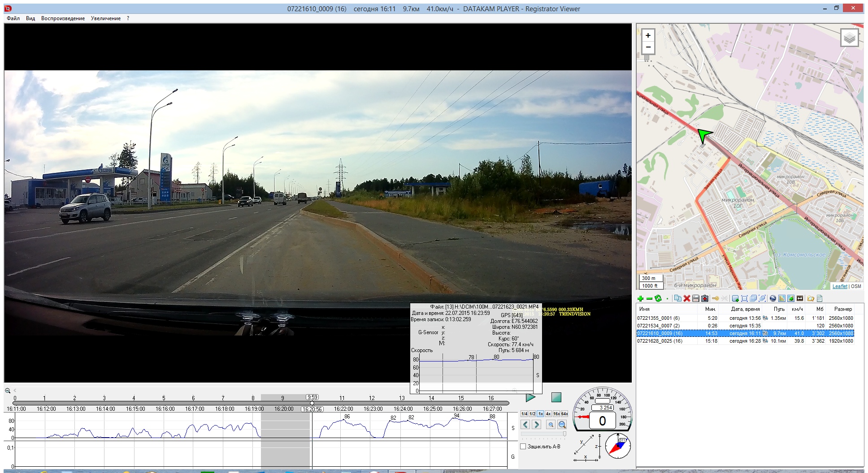Open the Файл menu

pos(13,18)
